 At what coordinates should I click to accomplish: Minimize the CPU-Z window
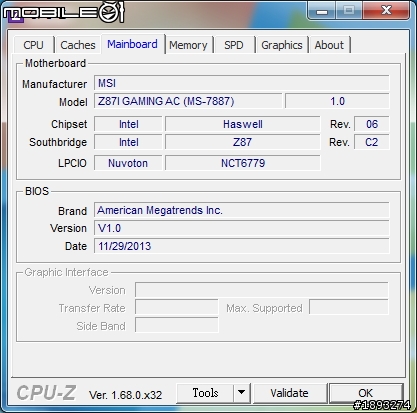[x=321, y=11]
